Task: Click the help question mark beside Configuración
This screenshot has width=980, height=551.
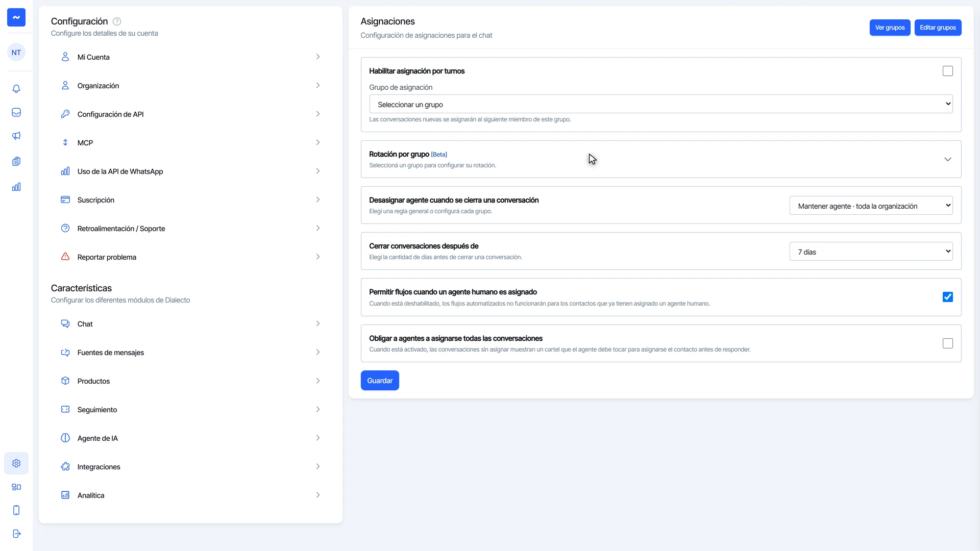Action: (117, 21)
